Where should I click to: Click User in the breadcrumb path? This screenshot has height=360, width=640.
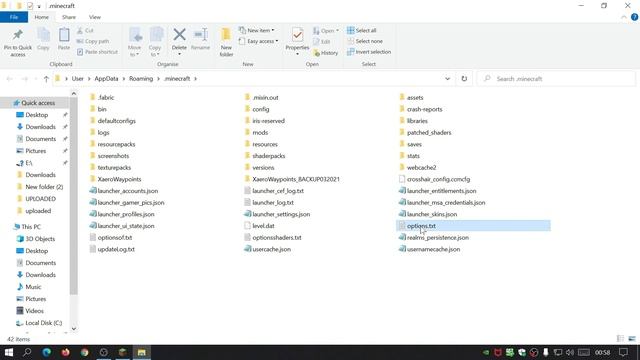78,79
